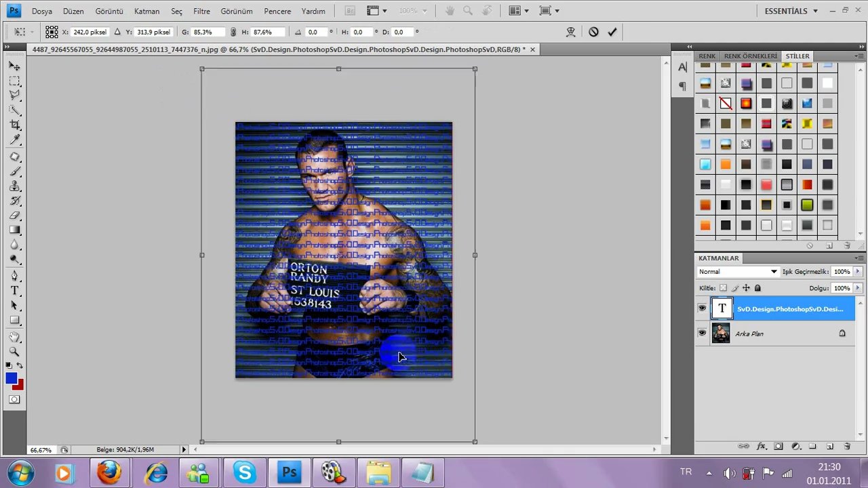Viewport: 868px width, 488px height.
Task: Switch foreground and background colors
Action: tap(20, 366)
